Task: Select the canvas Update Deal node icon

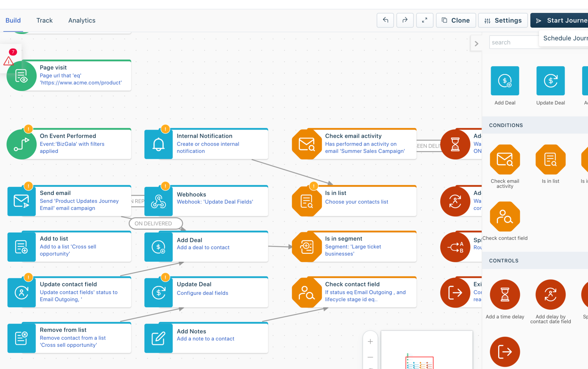Action: (x=158, y=293)
